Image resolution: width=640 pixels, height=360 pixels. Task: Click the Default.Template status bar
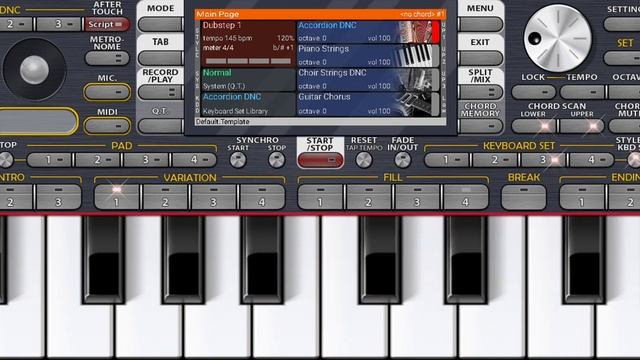pyautogui.click(x=320, y=122)
